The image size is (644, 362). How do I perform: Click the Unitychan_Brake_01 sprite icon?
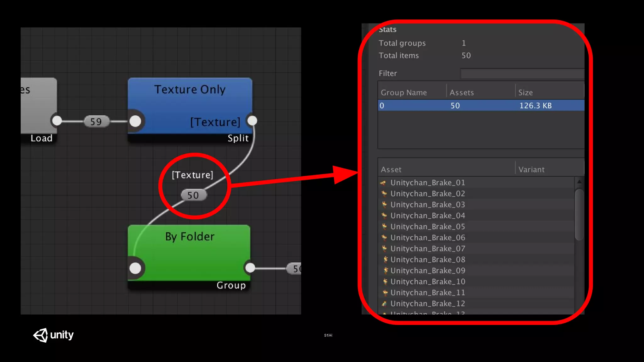[383, 183]
